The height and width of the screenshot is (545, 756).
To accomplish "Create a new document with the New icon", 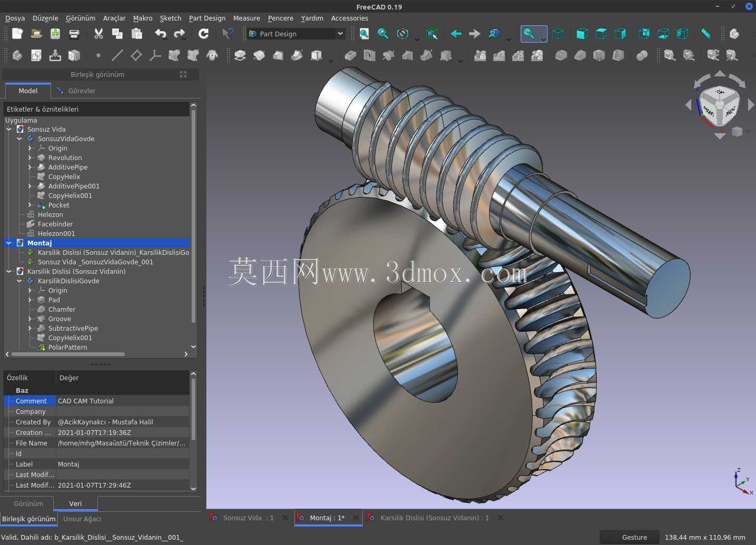I will (x=17, y=34).
